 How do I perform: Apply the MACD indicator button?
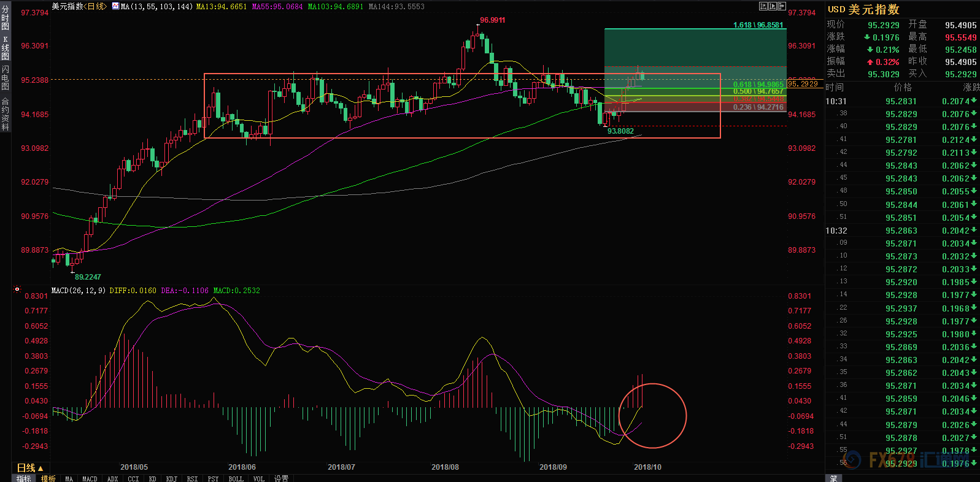tap(90, 478)
